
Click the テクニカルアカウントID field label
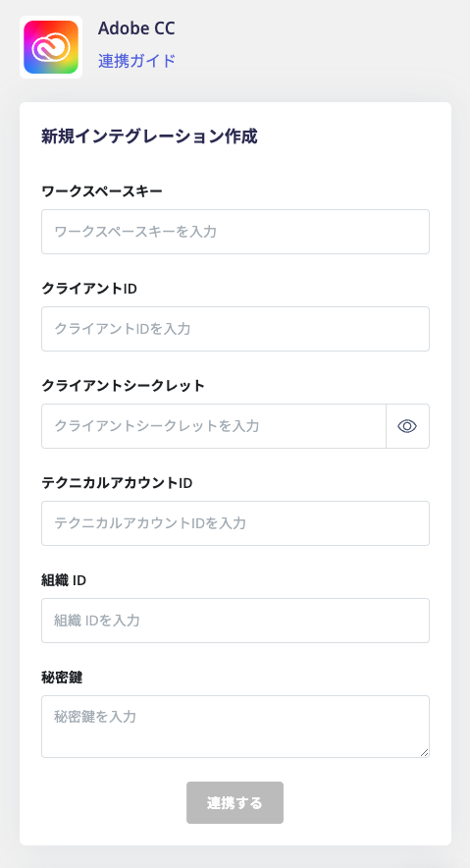point(117,483)
